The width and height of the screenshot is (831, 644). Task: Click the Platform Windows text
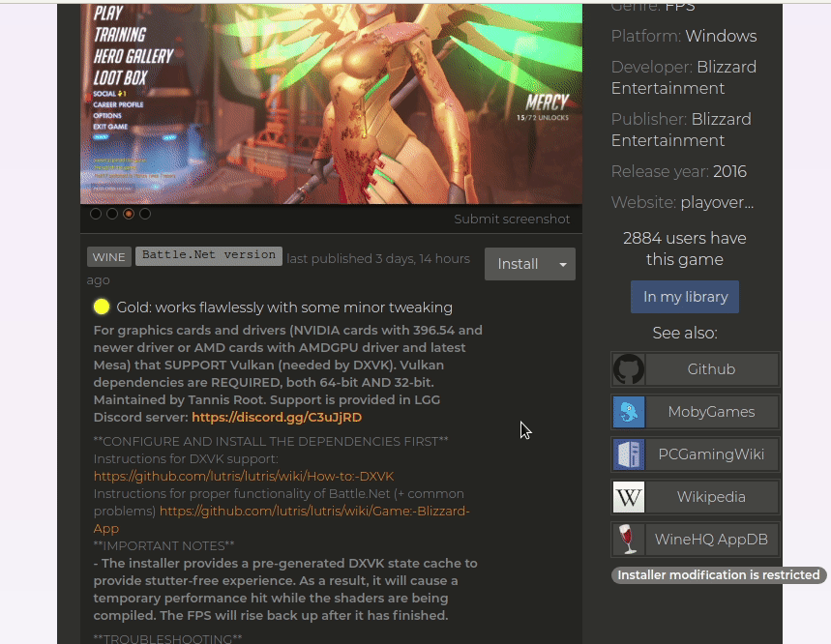point(684,36)
